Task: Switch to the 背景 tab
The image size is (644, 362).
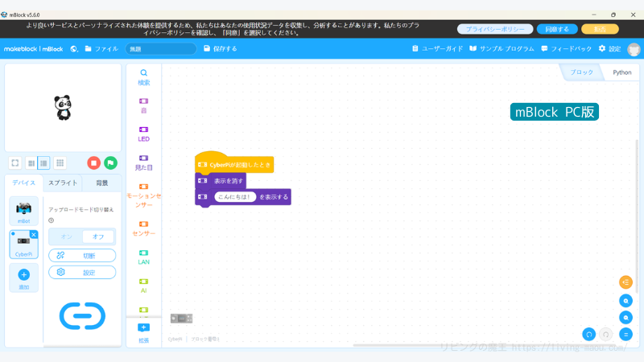Action: click(102, 183)
